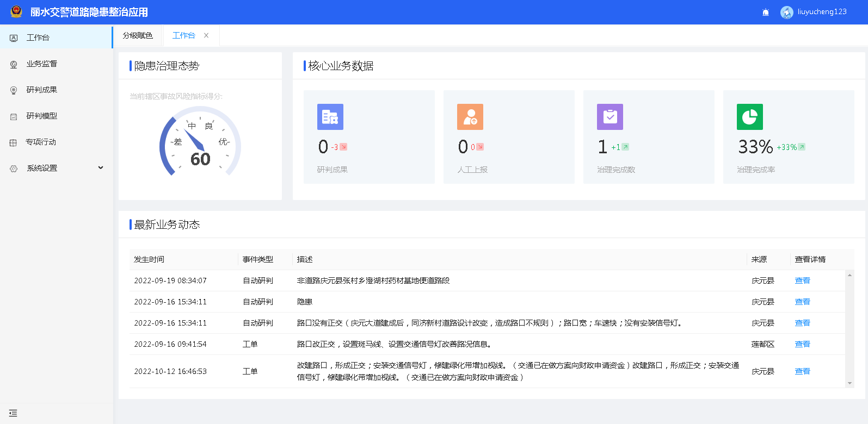Image resolution: width=868 pixels, height=424 pixels.
Task: Expand the 系统设置 menu chevron
Action: point(101,167)
